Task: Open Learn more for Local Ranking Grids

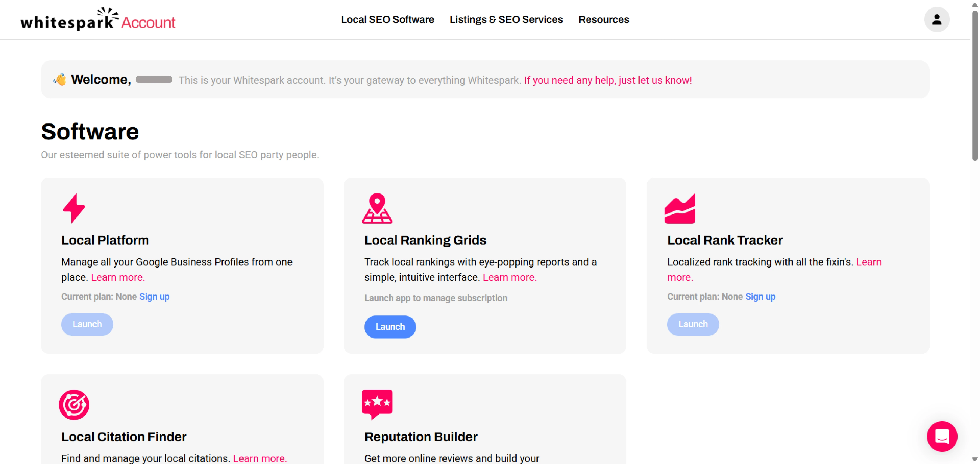Action: (509, 277)
